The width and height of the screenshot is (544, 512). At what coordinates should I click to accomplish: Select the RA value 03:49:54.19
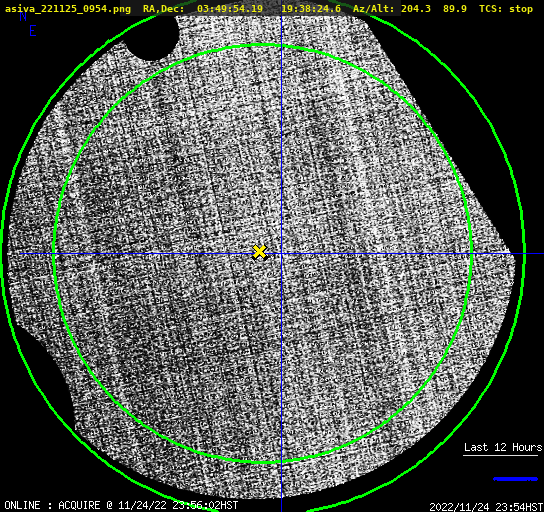(230, 8)
